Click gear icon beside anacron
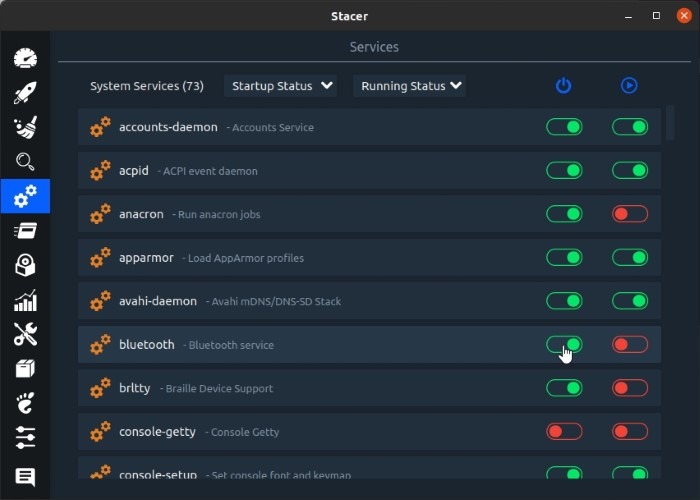This screenshot has width=700, height=500. (x=100, y=214)
